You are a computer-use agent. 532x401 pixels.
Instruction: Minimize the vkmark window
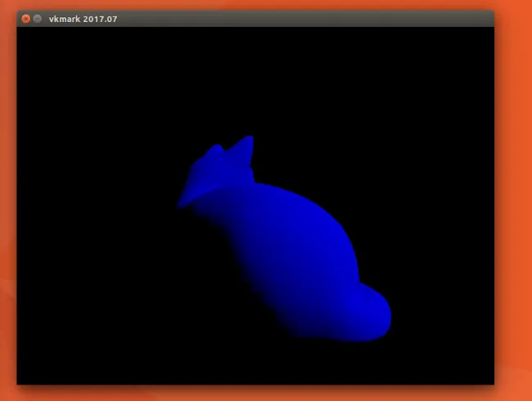(38, 19)
